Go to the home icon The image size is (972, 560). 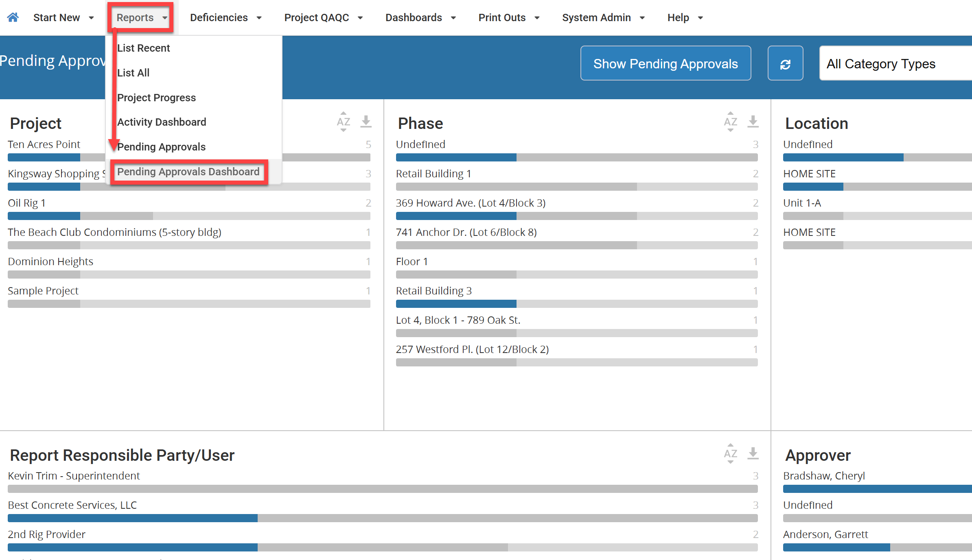pyautogui.click(x=13, y=17)
